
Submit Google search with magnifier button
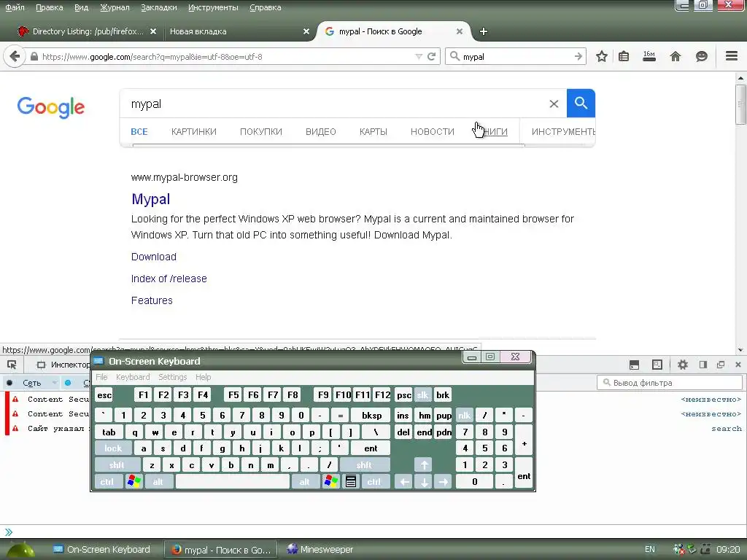tap(581, 103)
